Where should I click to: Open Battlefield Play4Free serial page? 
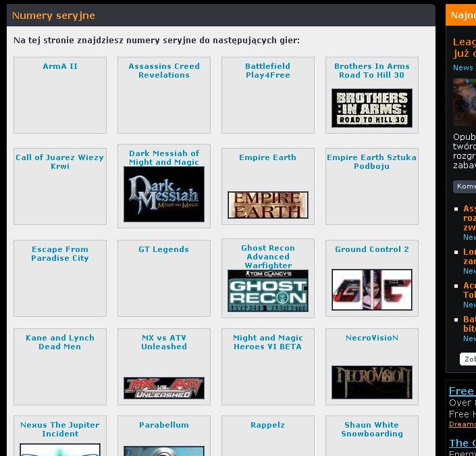click(268, 71)
